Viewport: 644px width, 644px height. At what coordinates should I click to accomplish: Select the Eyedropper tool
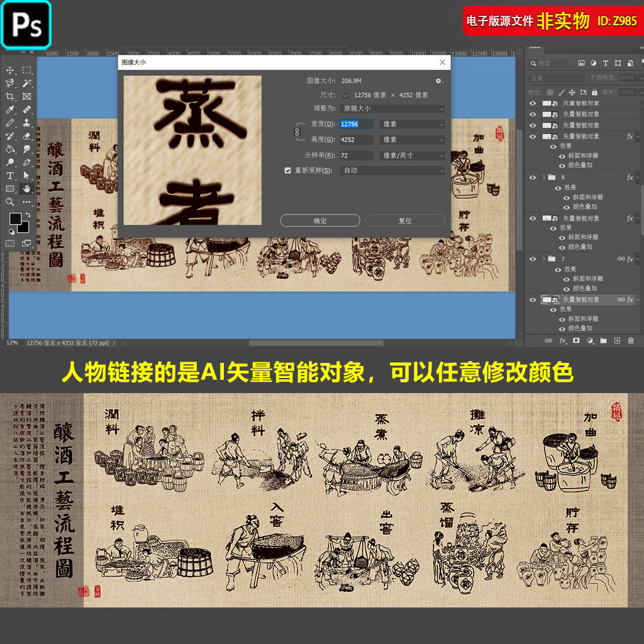tap(10, 109)
